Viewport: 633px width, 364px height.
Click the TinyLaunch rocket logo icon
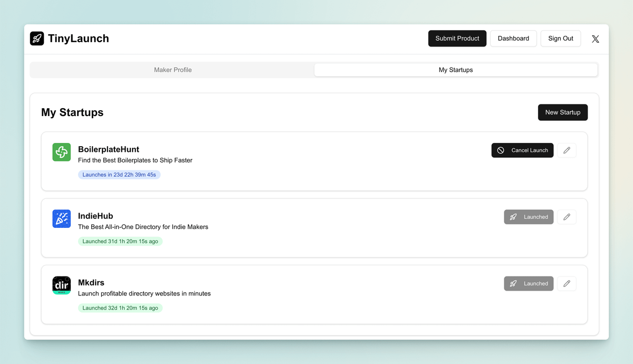click(x=37, y=39)
